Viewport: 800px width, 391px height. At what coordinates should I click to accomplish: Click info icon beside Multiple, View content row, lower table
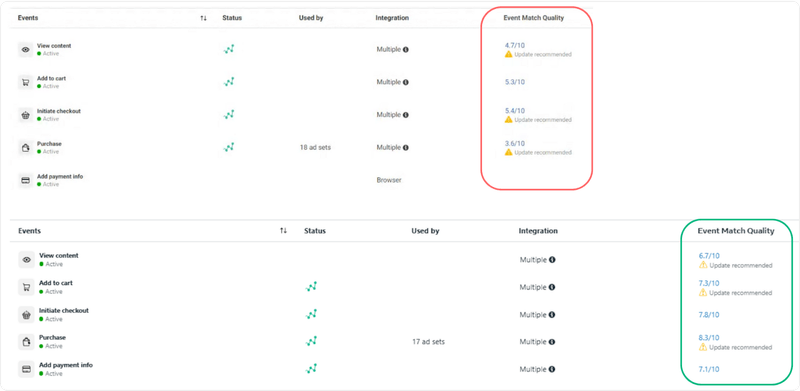pos(552,260)
